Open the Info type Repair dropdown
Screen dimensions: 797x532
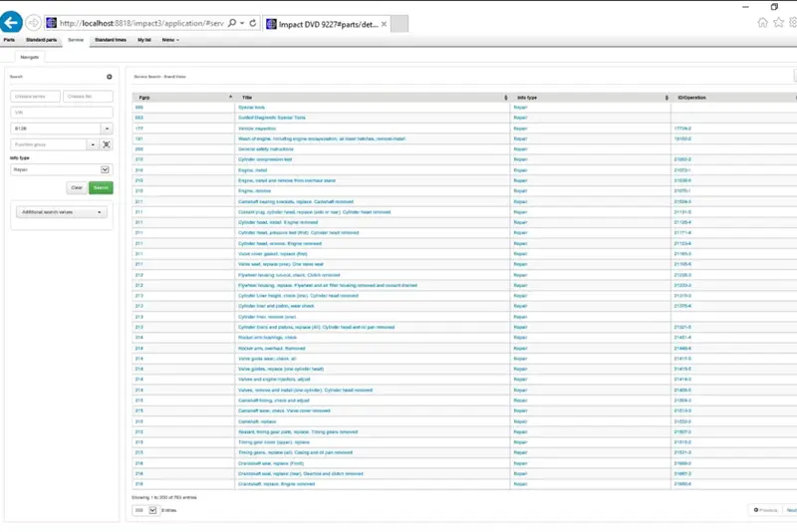click(x=107, y=169)
